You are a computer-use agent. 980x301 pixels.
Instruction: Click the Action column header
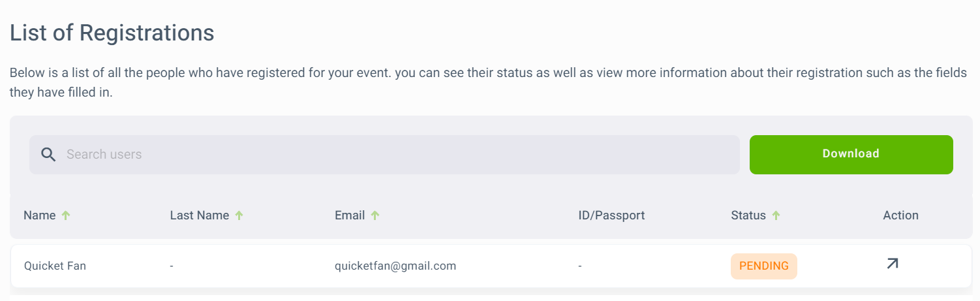coord(900,215)
